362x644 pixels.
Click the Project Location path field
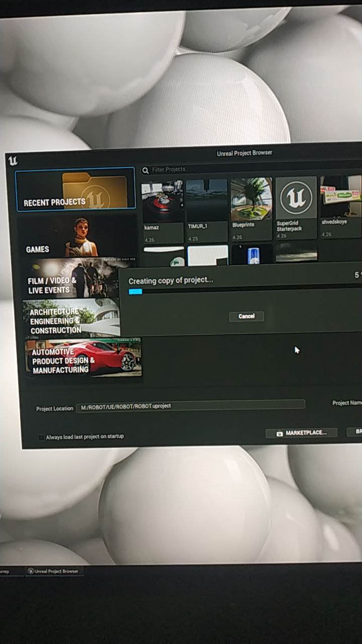pyautogui.click(x=191, y=406)
